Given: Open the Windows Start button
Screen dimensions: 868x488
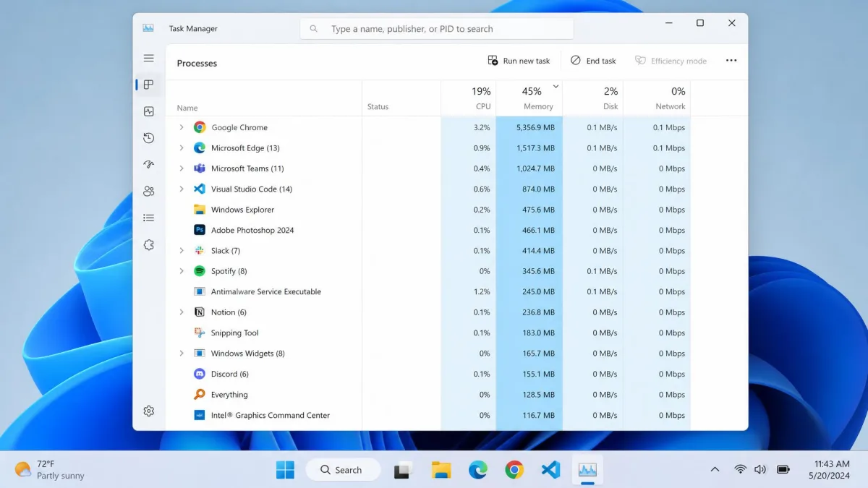Looking at the screenshot, I should (285, 470).
